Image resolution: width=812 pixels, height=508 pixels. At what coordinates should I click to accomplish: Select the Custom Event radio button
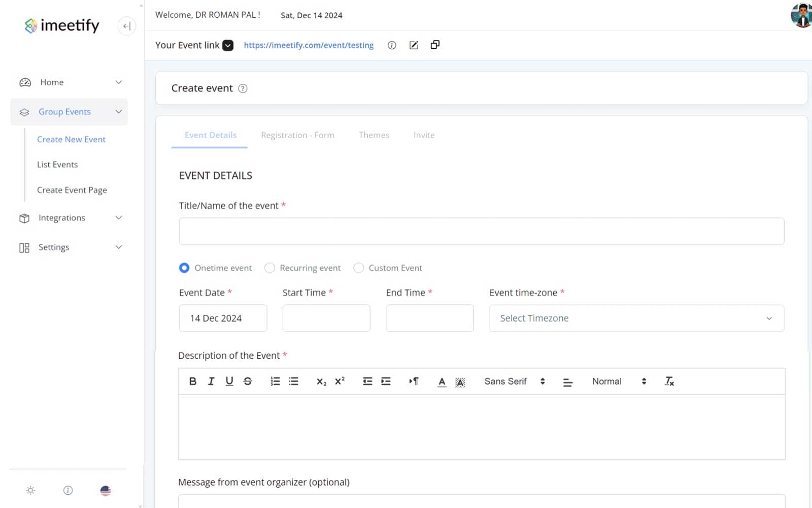(x=358, y=268)
